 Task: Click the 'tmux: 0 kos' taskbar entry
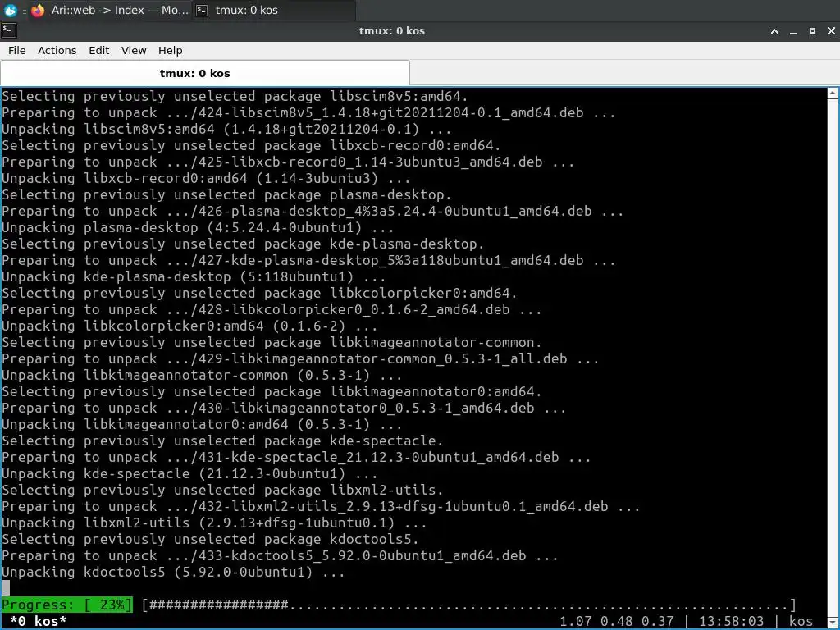274,10
